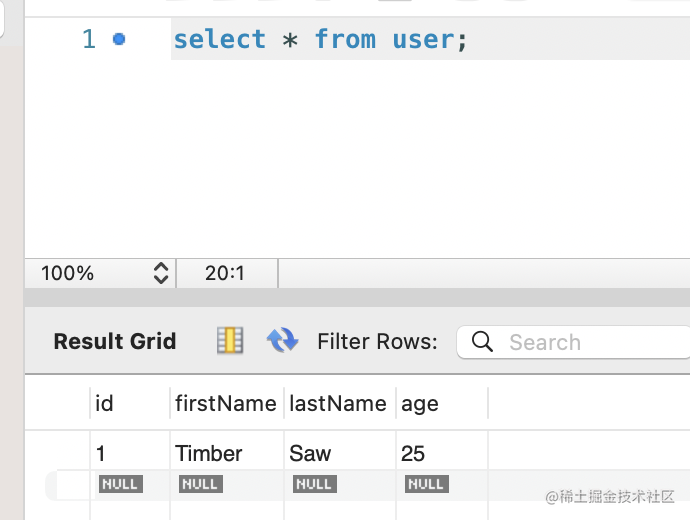Click the NULL cell under firstName
Viewport: 690px width, 520px height.
[200, 484]
